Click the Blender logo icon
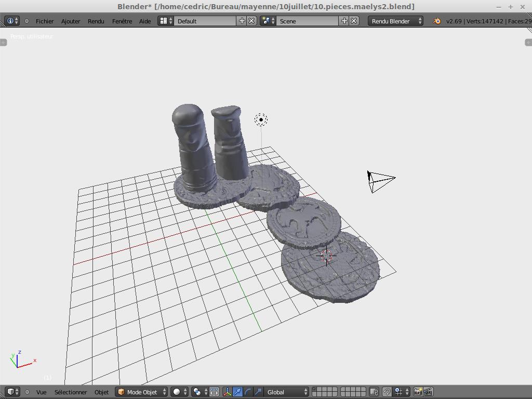Image resolution: width=532 pixels, height=399 pixels. pyautogui.click(x=437, y=21)
